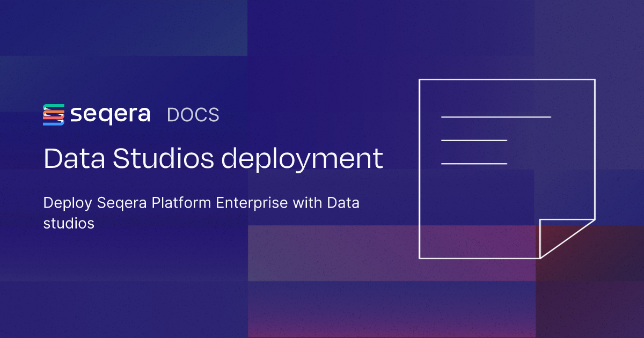This screenshot has height=338, width=644.
Task: Enable the Seqera wordmark highlight
Action: [111, 114]
